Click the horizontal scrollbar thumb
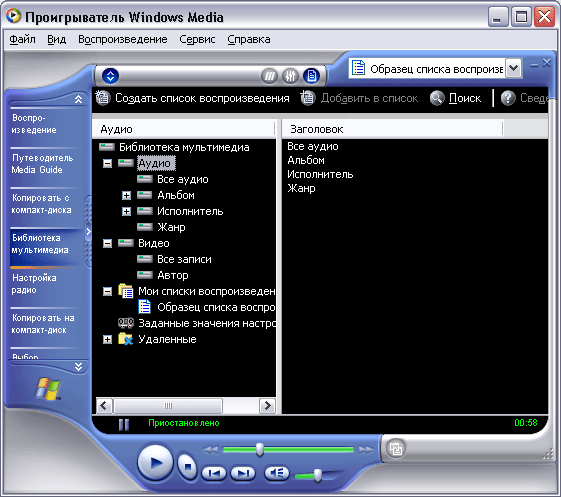 168,406
